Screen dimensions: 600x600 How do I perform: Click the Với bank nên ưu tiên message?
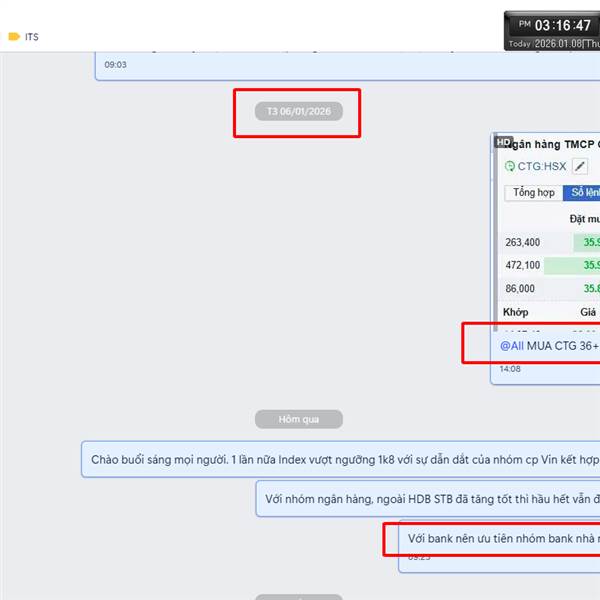499,546
